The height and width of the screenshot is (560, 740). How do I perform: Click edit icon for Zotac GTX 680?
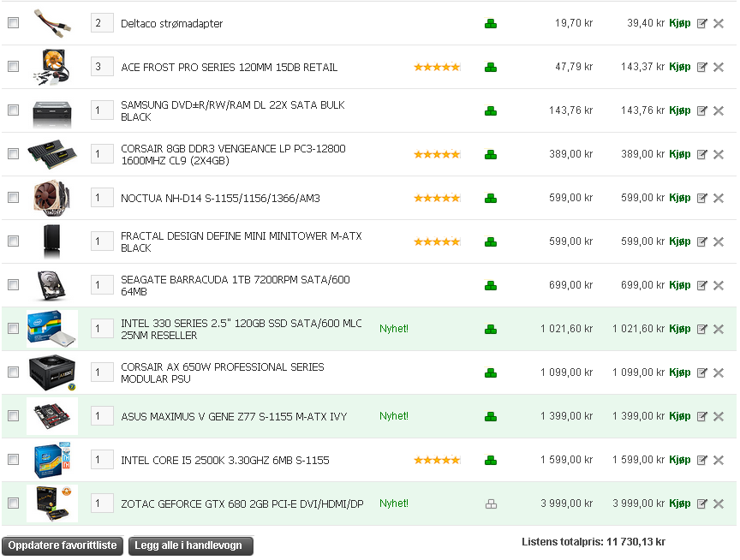click(701, 503)
